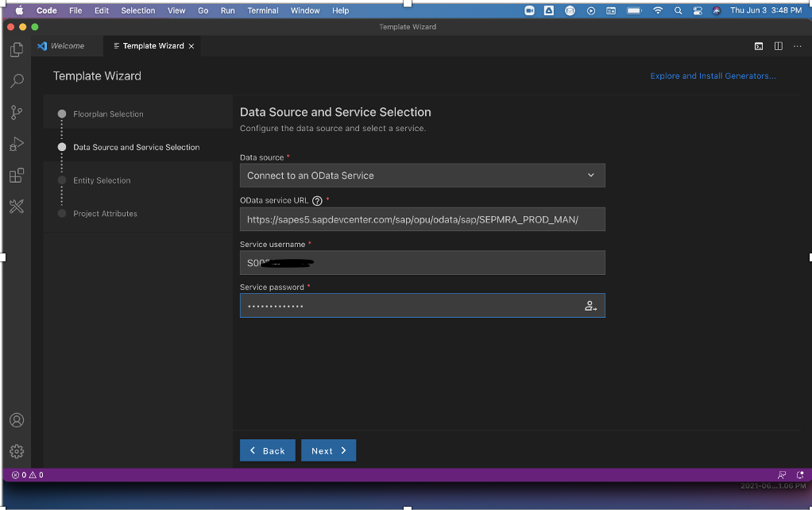Open the Explorer view in activity bar
The image size is (812, 510).
click(17, 50)
